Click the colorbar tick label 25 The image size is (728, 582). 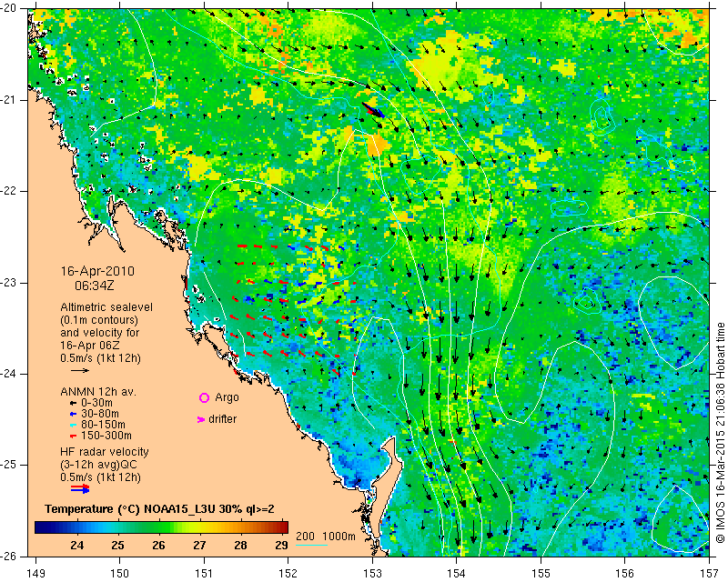pos(118,545)
